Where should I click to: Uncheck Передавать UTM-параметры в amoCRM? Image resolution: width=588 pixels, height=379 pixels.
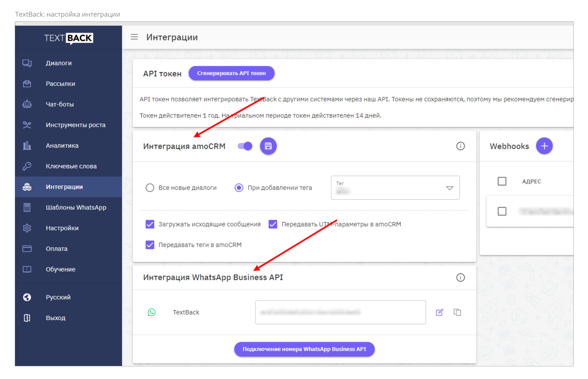tap(273, 224)
